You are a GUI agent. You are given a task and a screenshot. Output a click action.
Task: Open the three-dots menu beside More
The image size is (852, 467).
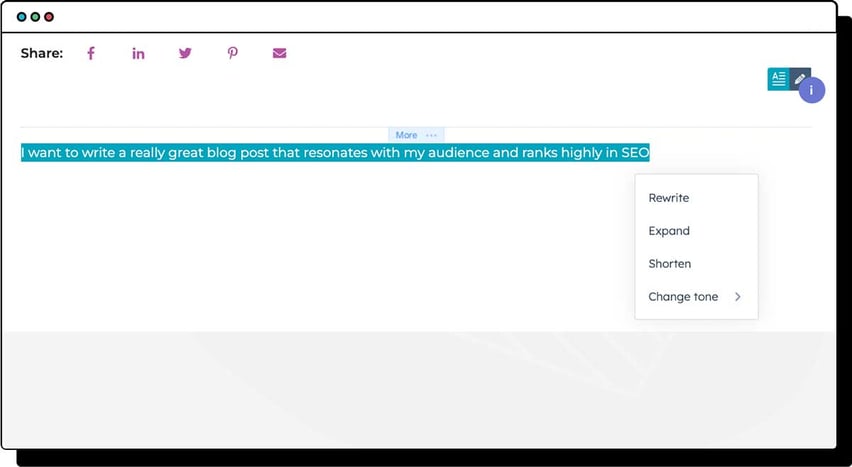pyautogui.click(x=431, y=135)
